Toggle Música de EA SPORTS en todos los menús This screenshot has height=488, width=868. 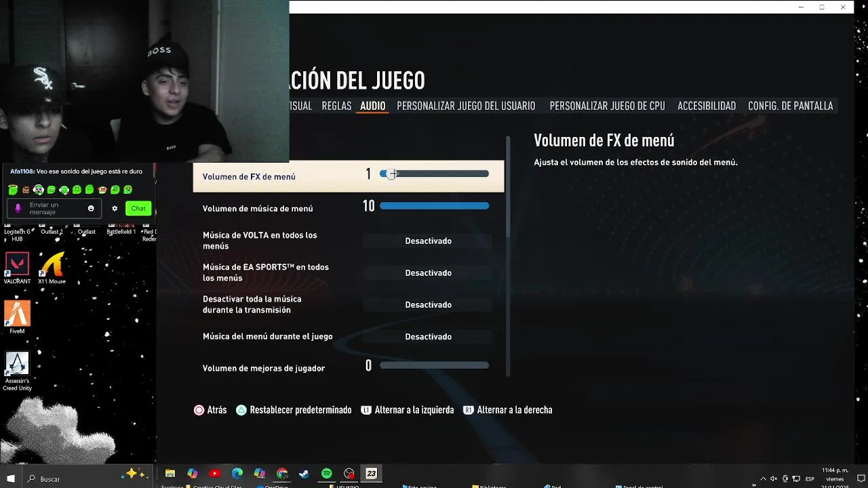point(428,272)
